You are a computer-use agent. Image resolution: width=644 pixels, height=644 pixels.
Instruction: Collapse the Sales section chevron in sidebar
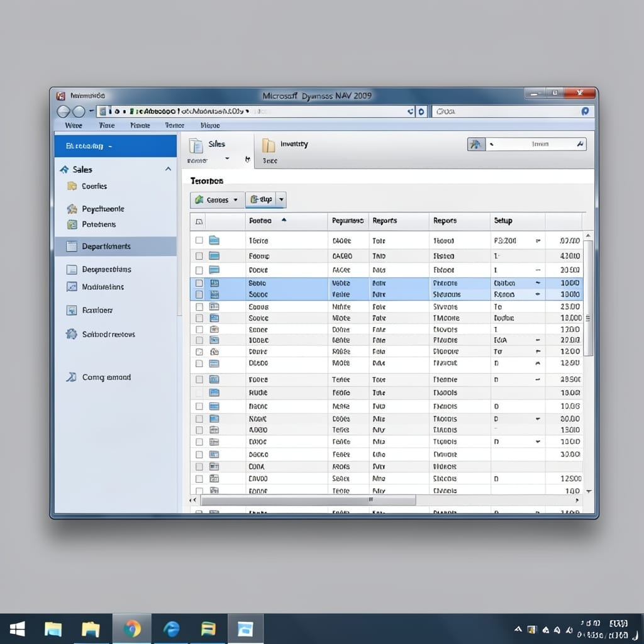pos(168,169)
